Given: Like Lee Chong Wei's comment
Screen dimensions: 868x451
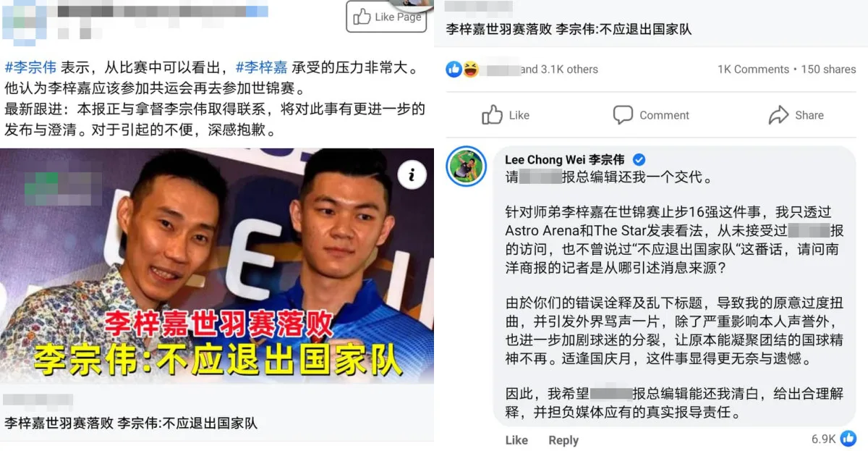Looking at the screenshot, I should click(x=516, y=440).
